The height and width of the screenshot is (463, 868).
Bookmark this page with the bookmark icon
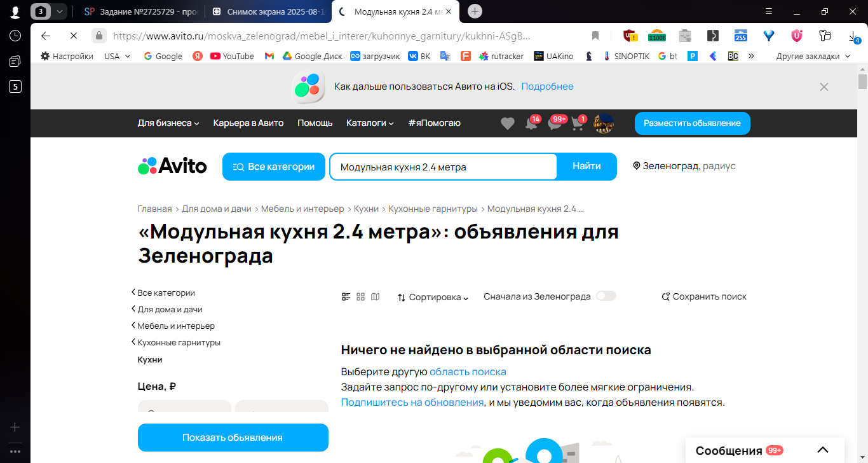click(x=595, y=36)
